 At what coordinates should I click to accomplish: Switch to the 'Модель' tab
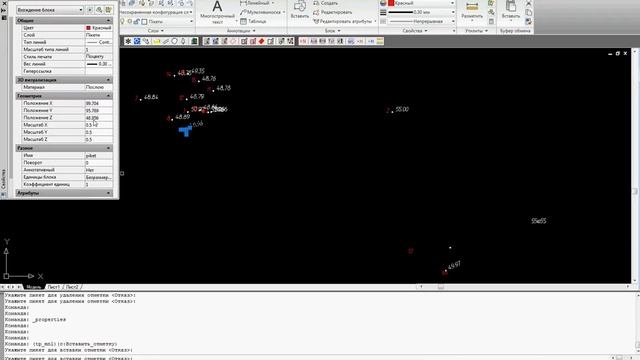pyautogui.click(x=33, y=287)
